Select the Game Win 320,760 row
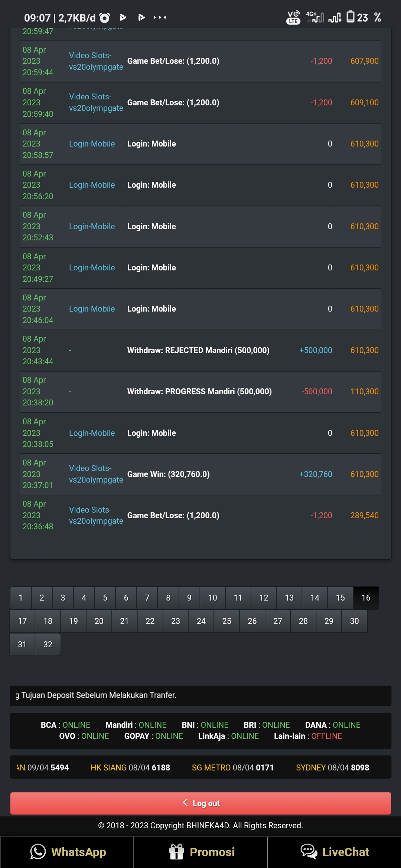 pos(168,474)
